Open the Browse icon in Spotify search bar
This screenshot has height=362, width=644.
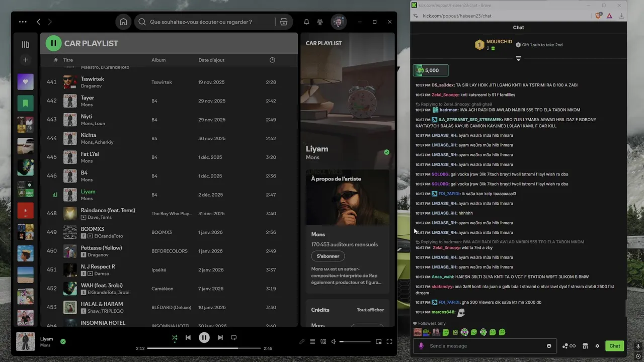[x=284, y=22]
